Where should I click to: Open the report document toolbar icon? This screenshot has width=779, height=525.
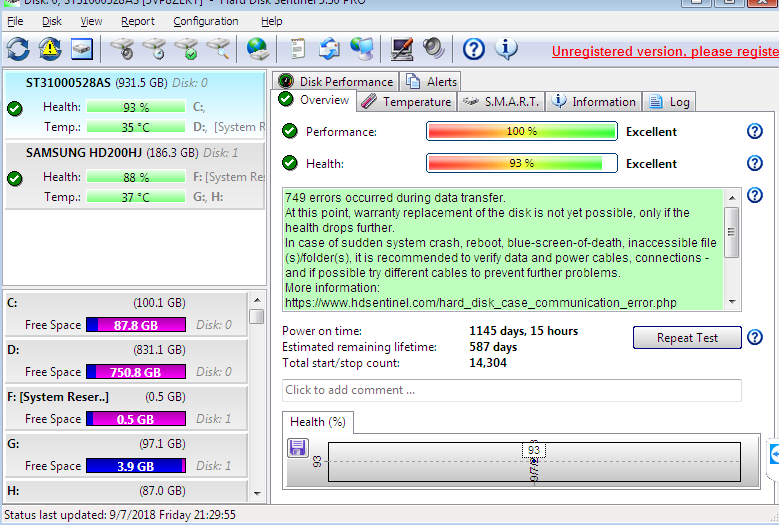click(298, 48)
